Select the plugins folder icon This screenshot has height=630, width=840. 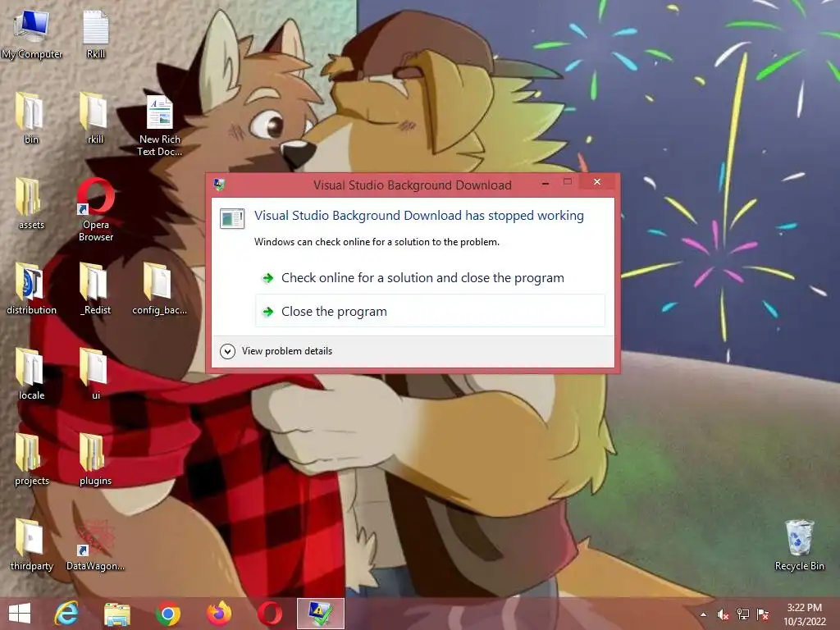tap(95, 459)
